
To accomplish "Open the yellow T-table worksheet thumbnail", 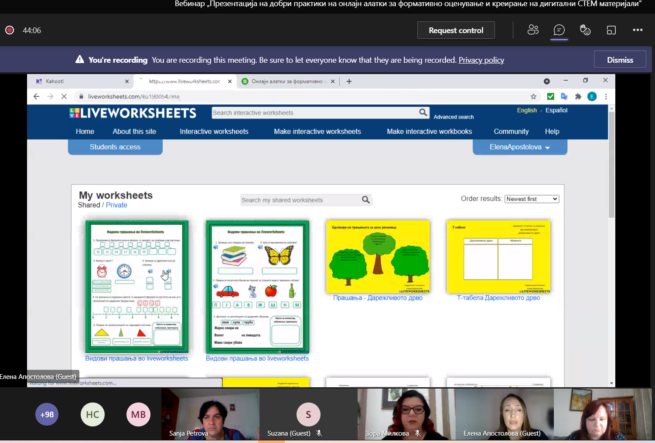I will click(x=498, y=257).
